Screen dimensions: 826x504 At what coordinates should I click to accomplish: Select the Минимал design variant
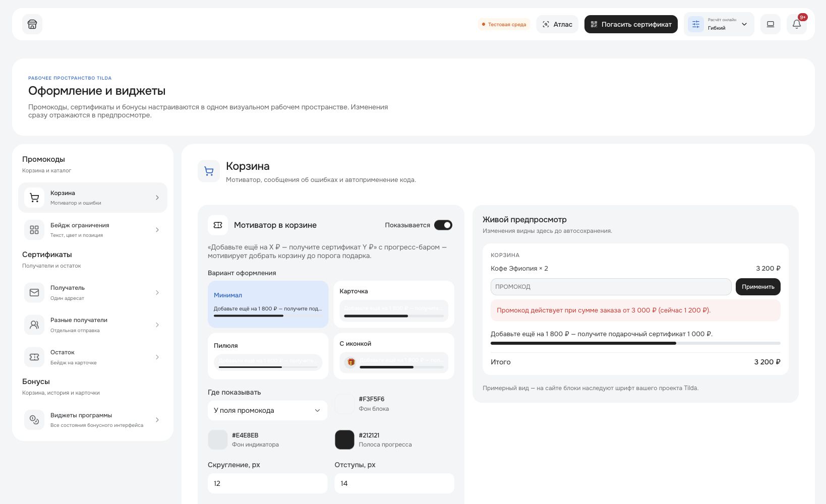tap(268, 304)
